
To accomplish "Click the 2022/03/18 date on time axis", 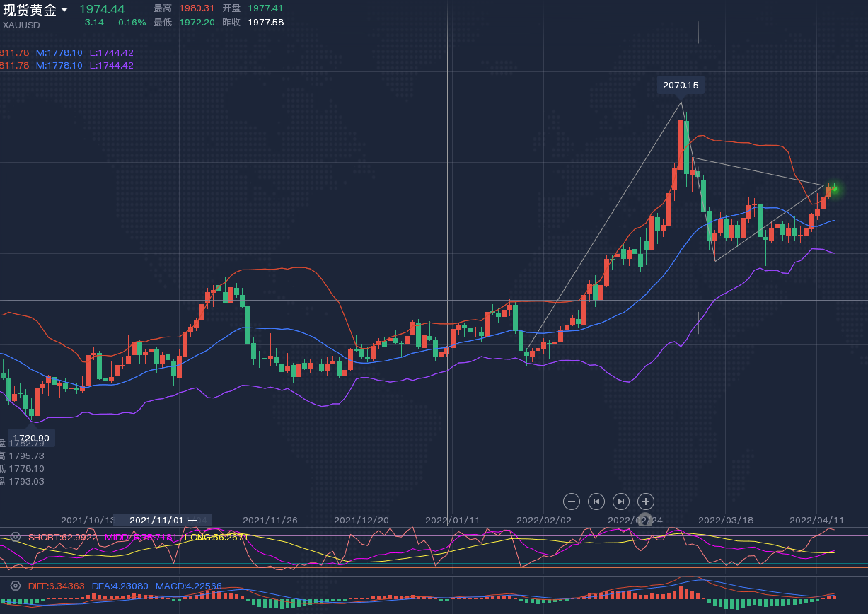I will tap(726, 520).
